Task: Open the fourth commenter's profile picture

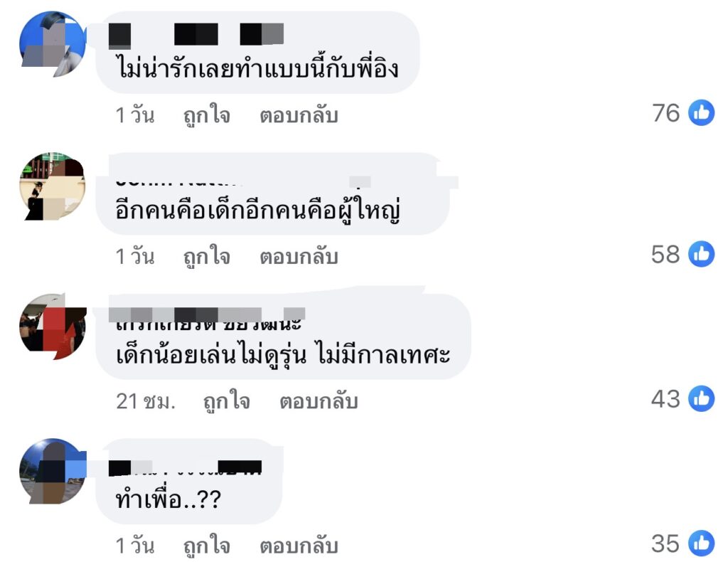Action: (x=53, y=472)
